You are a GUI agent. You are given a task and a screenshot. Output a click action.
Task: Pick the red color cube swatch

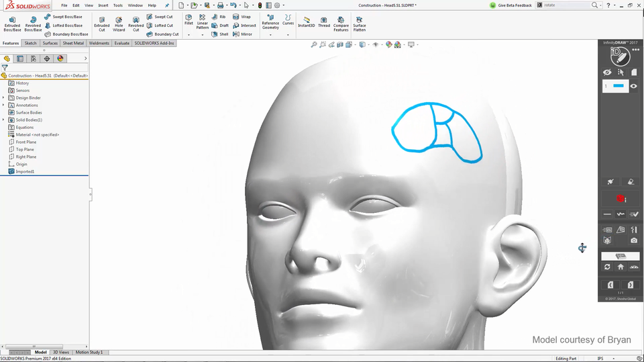pyautogui.click(x=621, y=199)
